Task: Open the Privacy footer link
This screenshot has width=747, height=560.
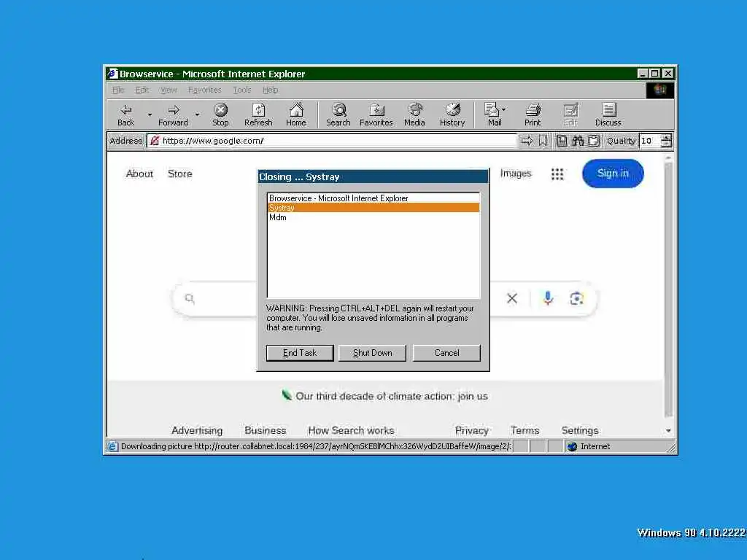Action: click(x=472, y=430)
